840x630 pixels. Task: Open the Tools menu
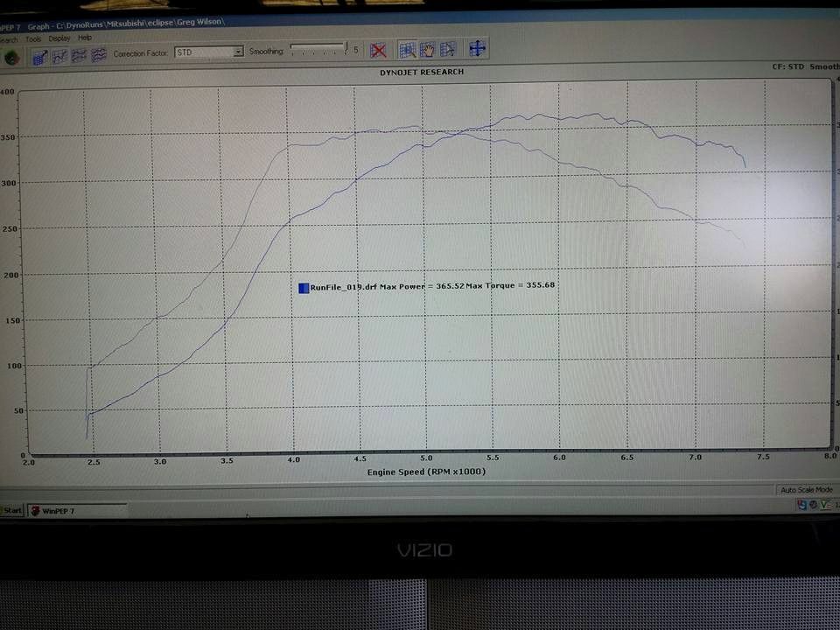33,39
